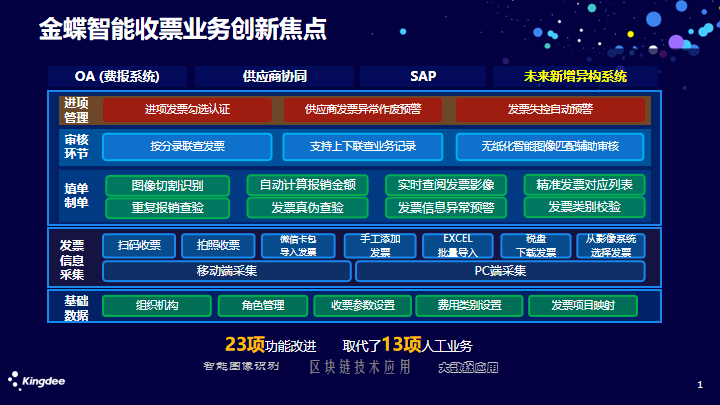Click the 精准发票对应列表 green box
Image resolution: width=720 pixels, height=405 pixels.
tap(585, 185)
